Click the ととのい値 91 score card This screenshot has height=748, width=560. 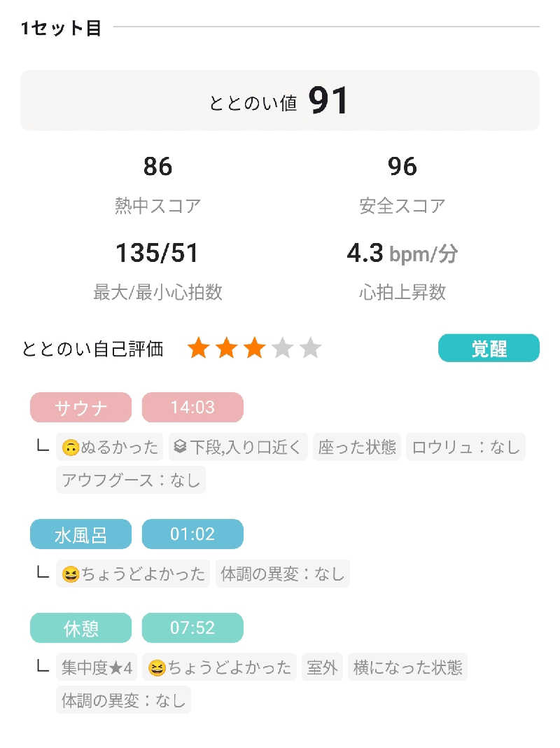click(280, 101)
